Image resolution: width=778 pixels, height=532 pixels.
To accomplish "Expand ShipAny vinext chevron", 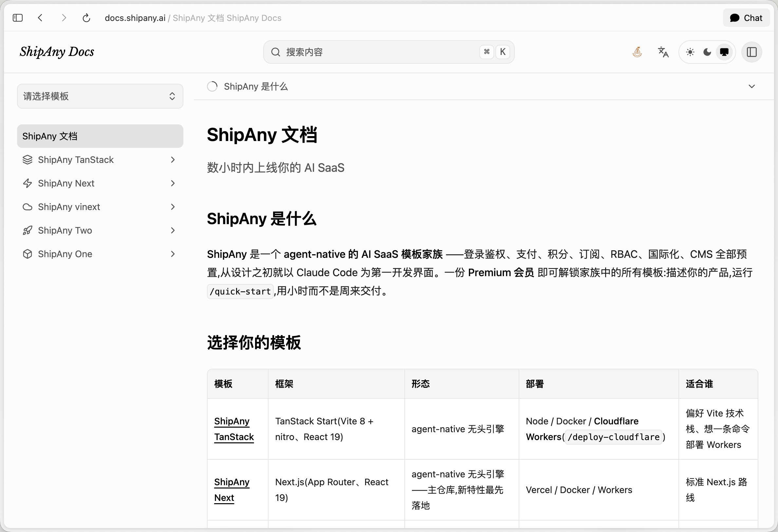I will pyautogui.click(x=173, y=207).
